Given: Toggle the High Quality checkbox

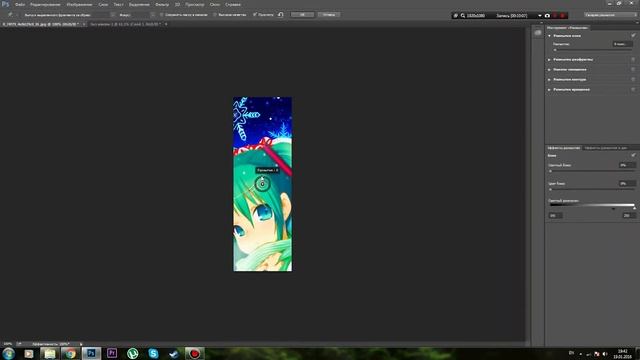Looking at the screenshot, I should (215, 15).
